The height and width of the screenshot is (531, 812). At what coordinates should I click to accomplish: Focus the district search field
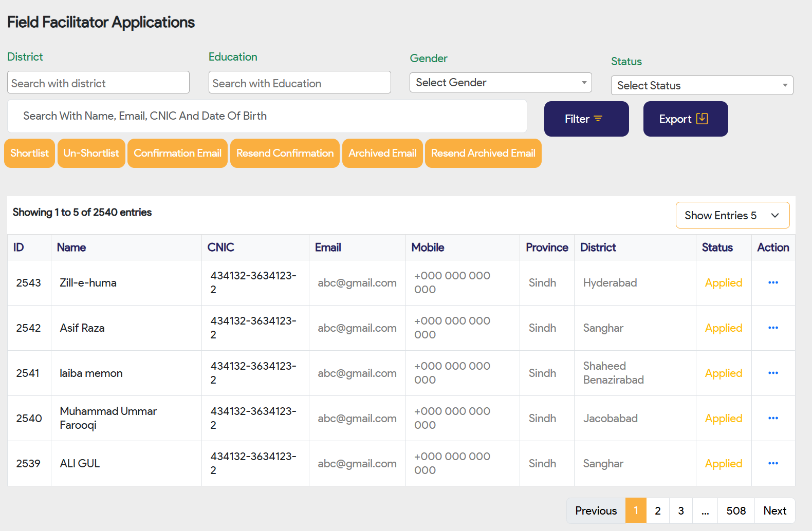pos(98,83)
